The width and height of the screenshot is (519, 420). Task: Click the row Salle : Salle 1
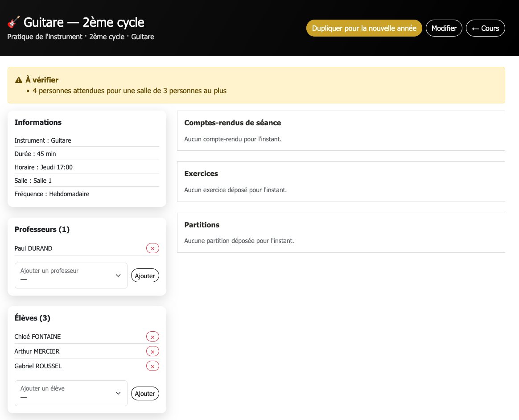tap(86, 181)
